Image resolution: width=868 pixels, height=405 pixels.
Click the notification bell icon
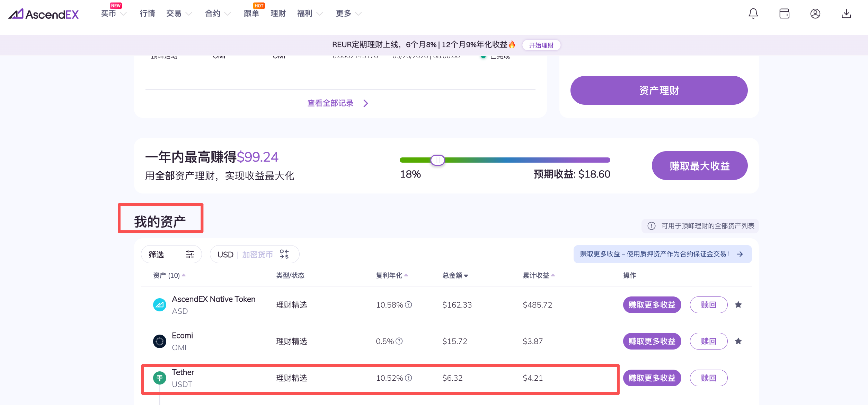pos(753,14)
